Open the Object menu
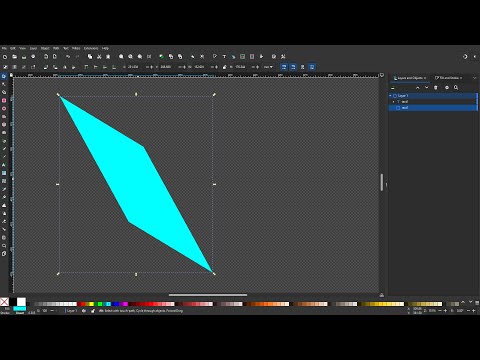 click(45, 48)
